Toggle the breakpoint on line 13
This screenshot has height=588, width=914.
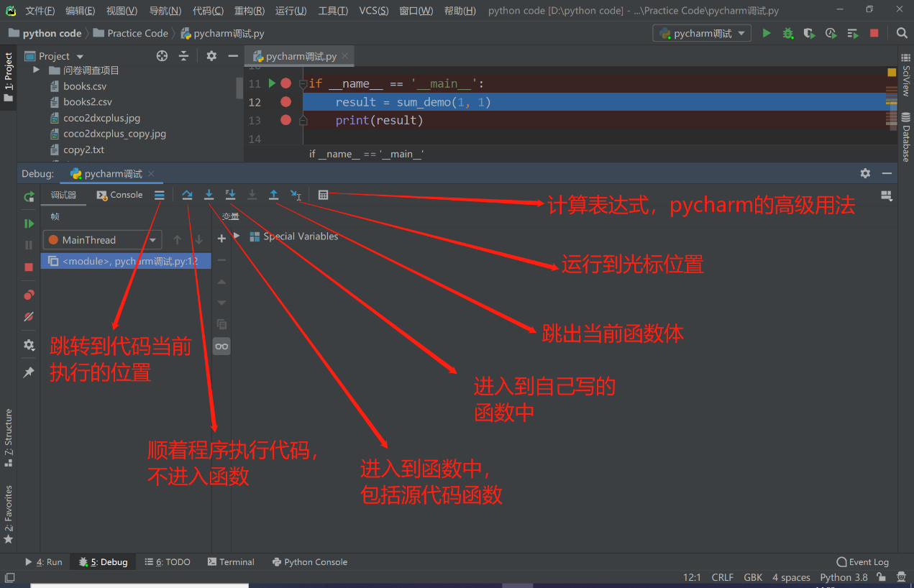point(285,120)
